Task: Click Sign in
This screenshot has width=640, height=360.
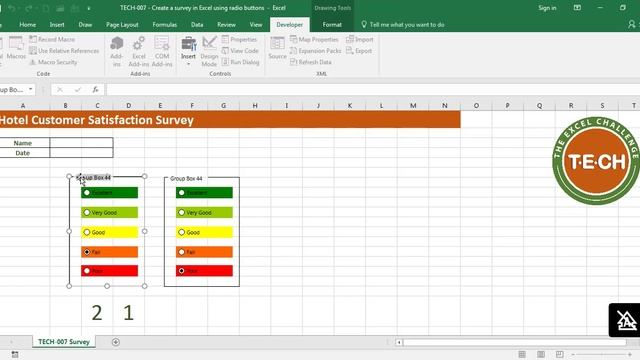Action: [x=547, y=8]
